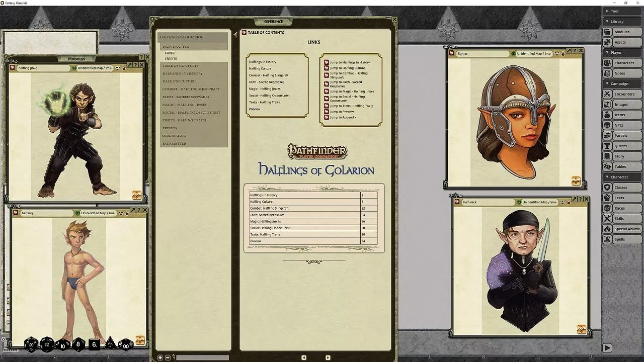The image size is (644, 362).
Task: Select Combat - Halfling Slingcraft index entry
Action: [x=194, y=89]
